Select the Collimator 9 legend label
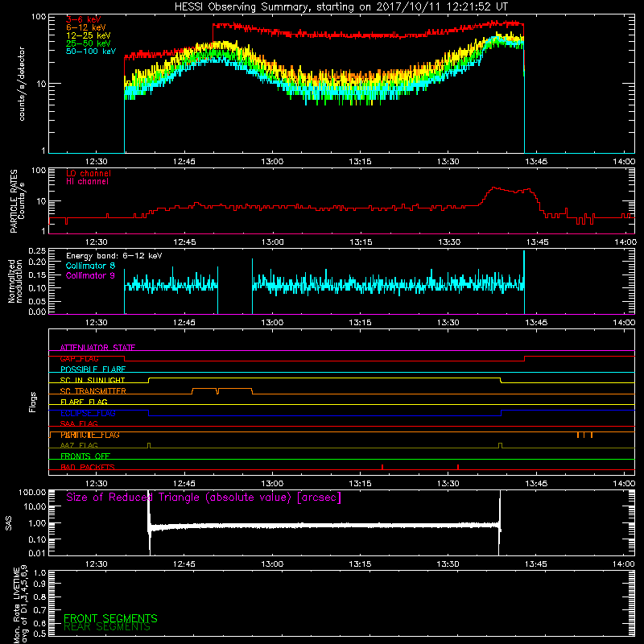This screenshot has width=644, height=644. point(90,275)
